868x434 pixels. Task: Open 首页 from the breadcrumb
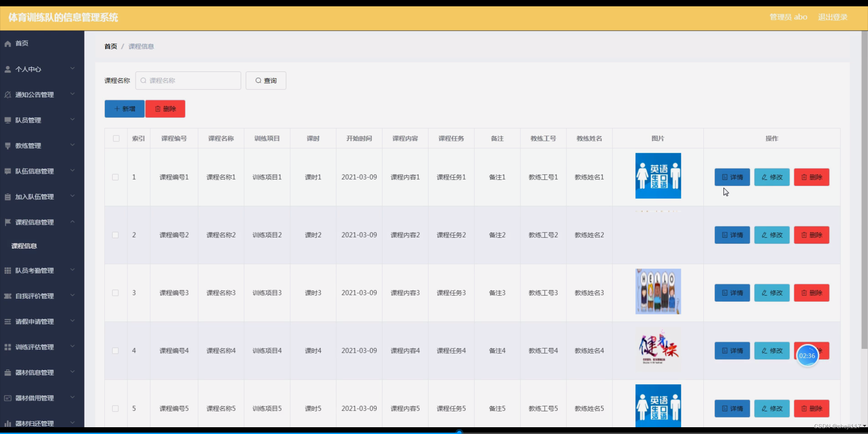pos(110,46)
